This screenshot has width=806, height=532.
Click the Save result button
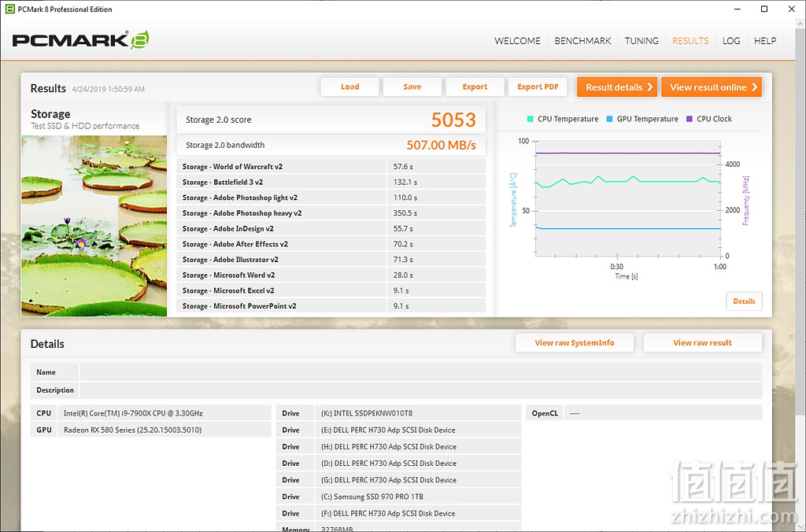click(x=412, y=87)
